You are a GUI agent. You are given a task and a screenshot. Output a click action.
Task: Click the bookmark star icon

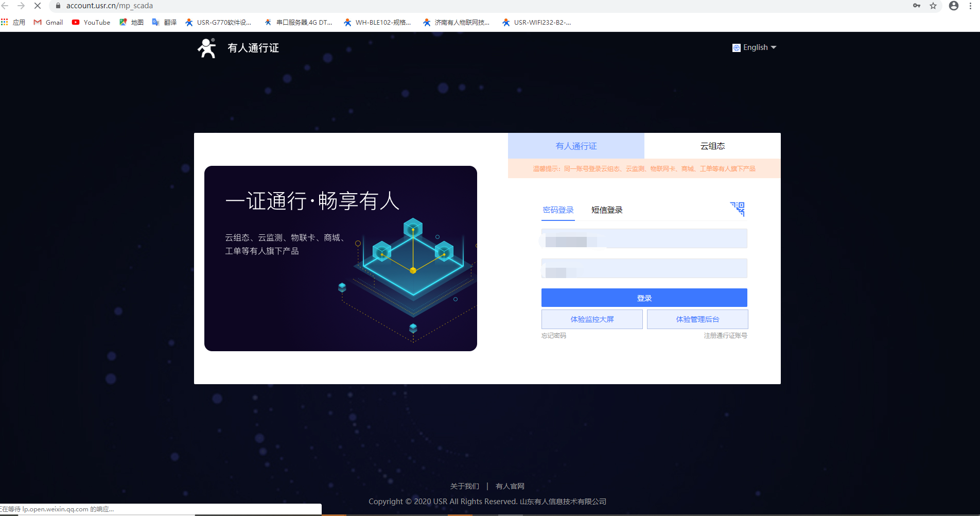[x=933, y=6]
